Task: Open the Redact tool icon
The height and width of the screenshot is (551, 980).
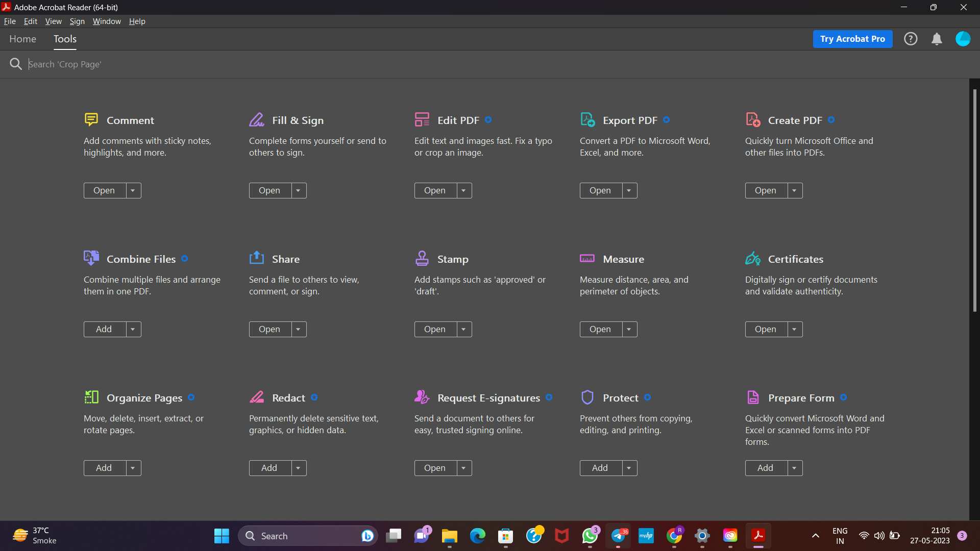Action: [x=257, y=397]
